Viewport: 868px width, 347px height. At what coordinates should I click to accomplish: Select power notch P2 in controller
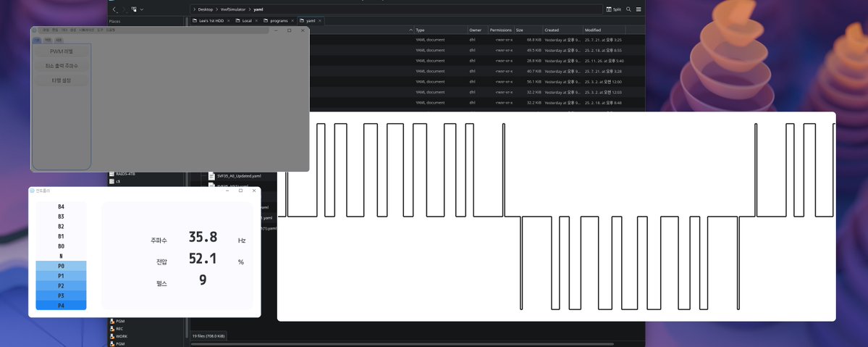(x=61, y=286)
